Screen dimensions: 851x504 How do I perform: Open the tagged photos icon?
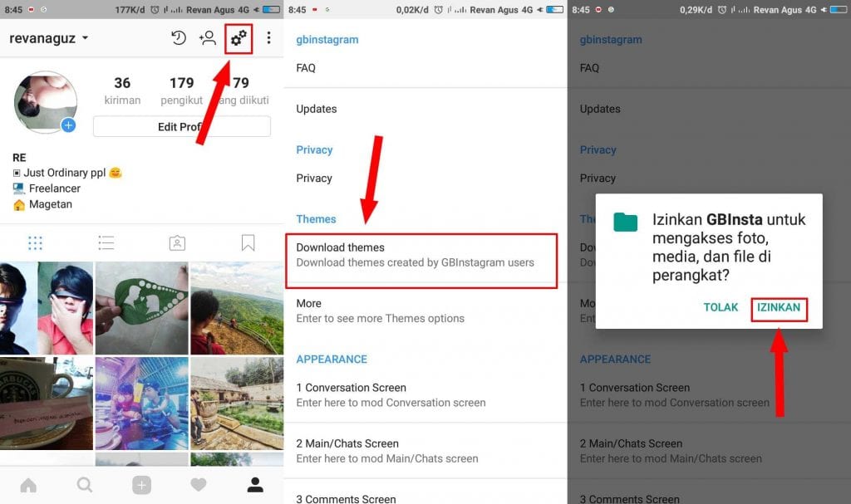177,242
